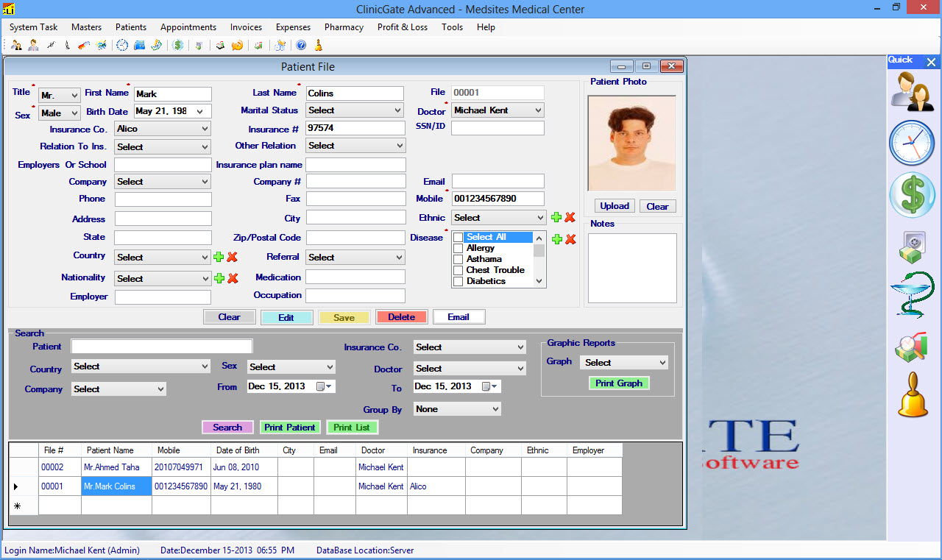Check the Select All disease checkbox
Viewport: 942px width, 560px height.
point(458,238)
